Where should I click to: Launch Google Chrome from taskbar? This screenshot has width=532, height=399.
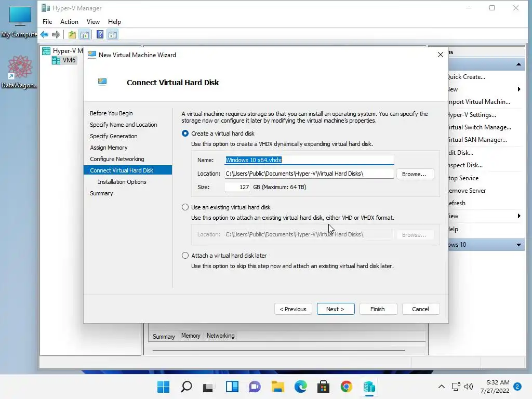click(x=347, y=387)
